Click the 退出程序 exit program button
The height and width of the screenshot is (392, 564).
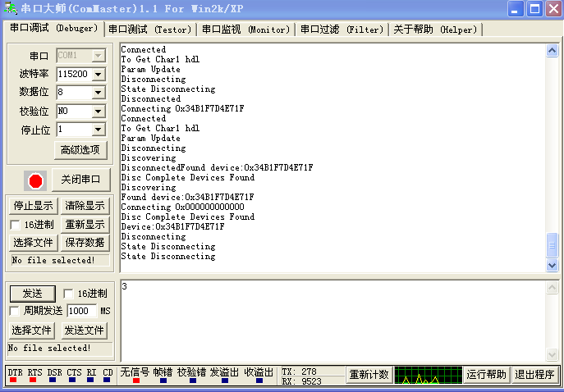(x=534, y=375)
